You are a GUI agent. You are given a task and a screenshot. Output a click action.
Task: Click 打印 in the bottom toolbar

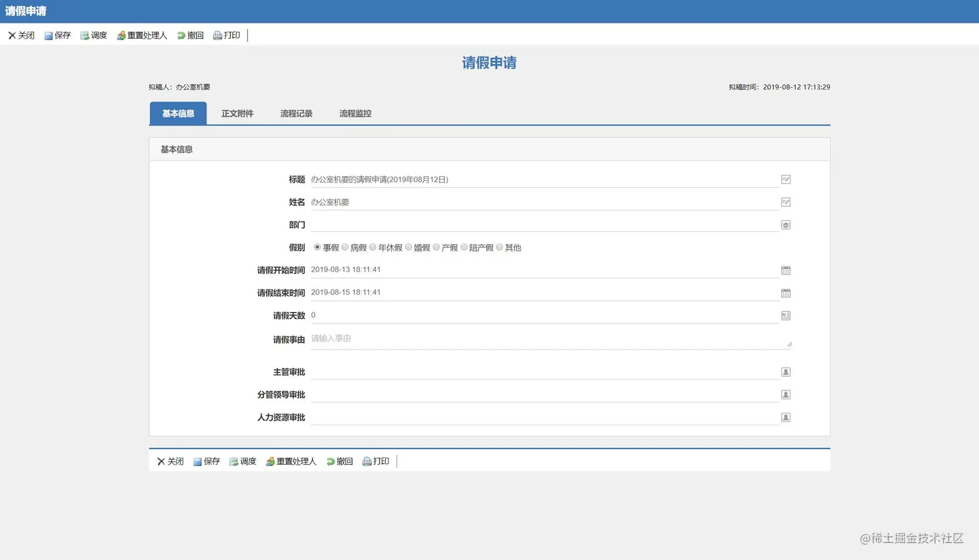click(376, 462)
